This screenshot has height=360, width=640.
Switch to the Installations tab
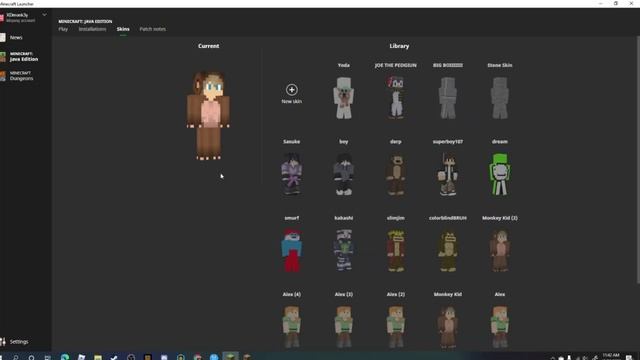(92, 29)
